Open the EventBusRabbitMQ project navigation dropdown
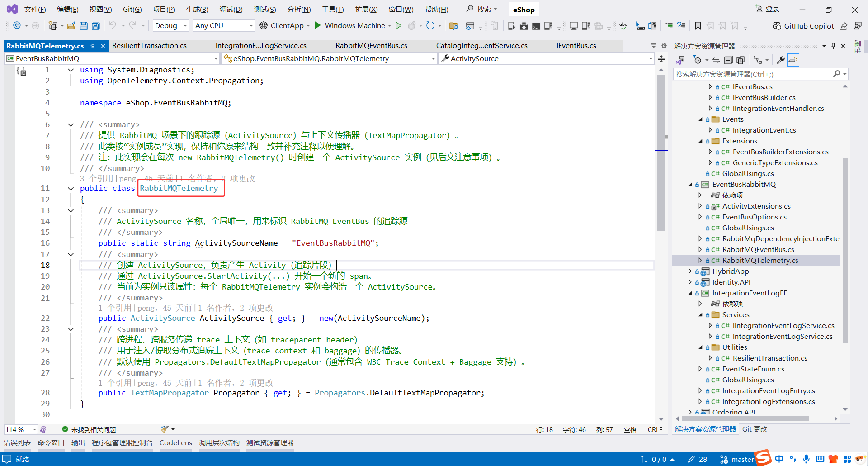Image resolution: width=868 pixels, height=466 pixels. point(113,58)
